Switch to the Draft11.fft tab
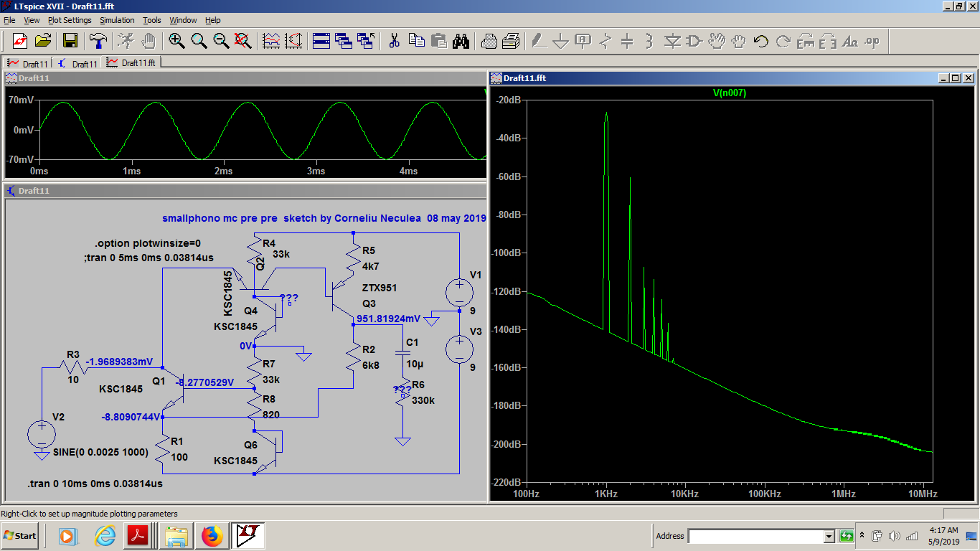The image size is (980, 551). coord(132,62)
